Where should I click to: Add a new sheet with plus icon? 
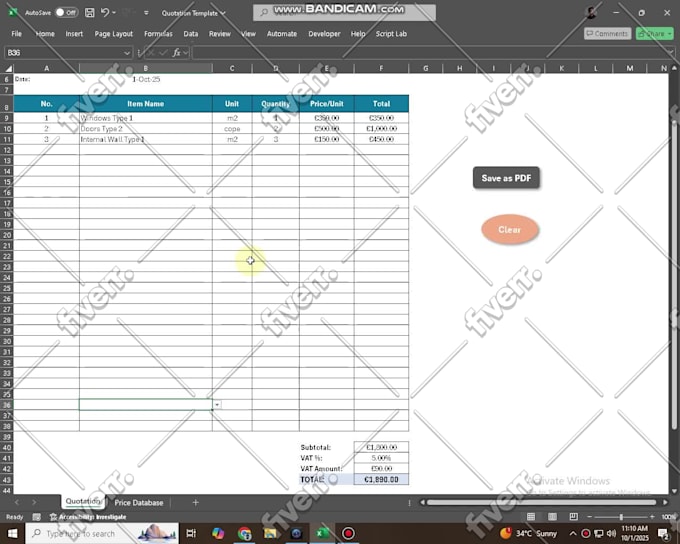pos(196,502)
